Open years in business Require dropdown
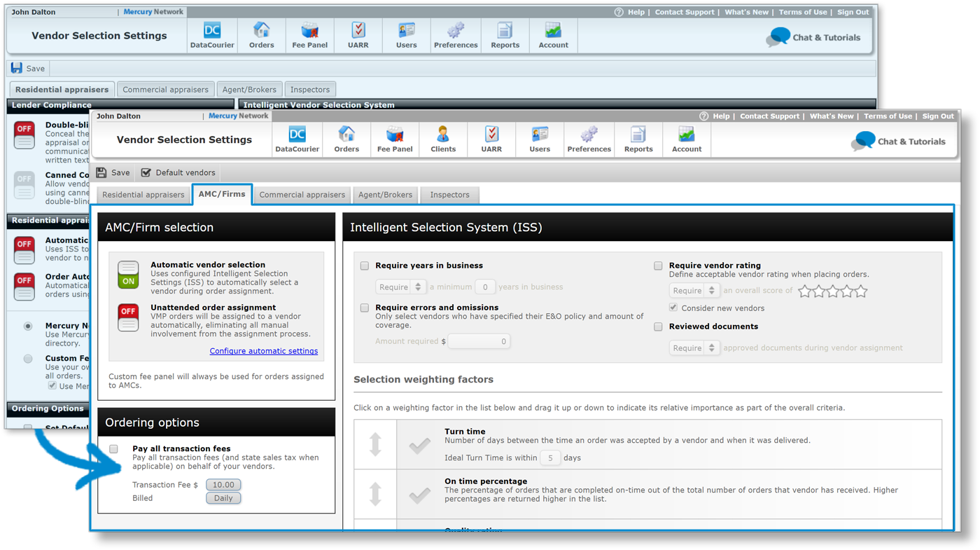980x550 pixels. (x=400, y=287)
